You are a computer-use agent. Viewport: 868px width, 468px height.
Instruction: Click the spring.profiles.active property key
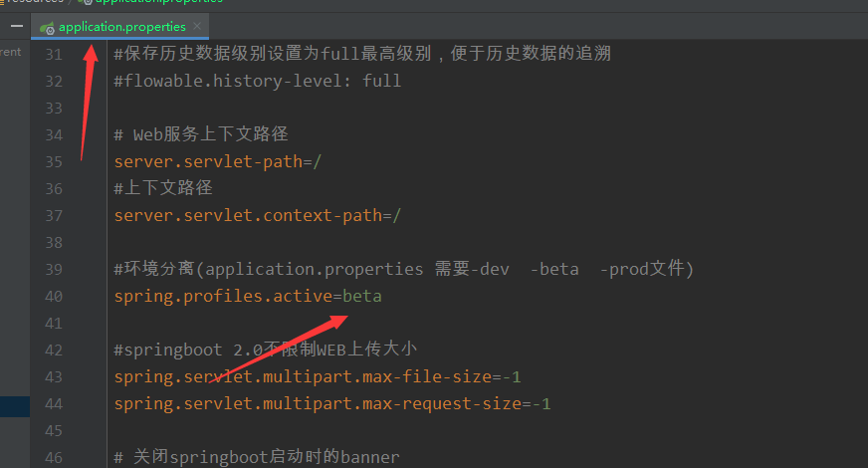223,297
